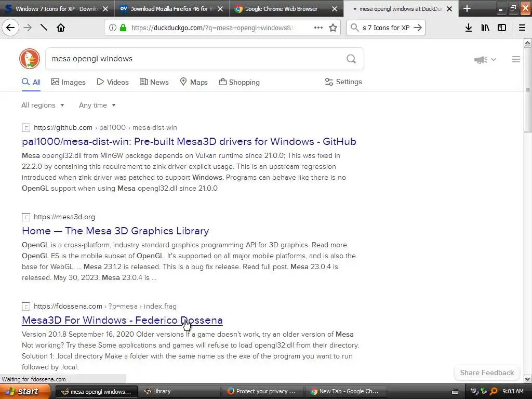Open Firefox hamburger menu
Screen dimensions: 532x399
[522, 28]
